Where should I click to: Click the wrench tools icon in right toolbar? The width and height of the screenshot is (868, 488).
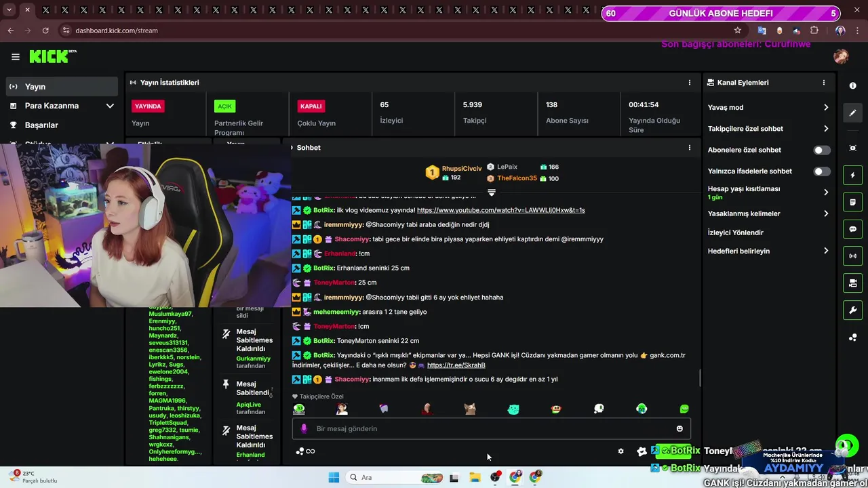(x=852, y=310)
